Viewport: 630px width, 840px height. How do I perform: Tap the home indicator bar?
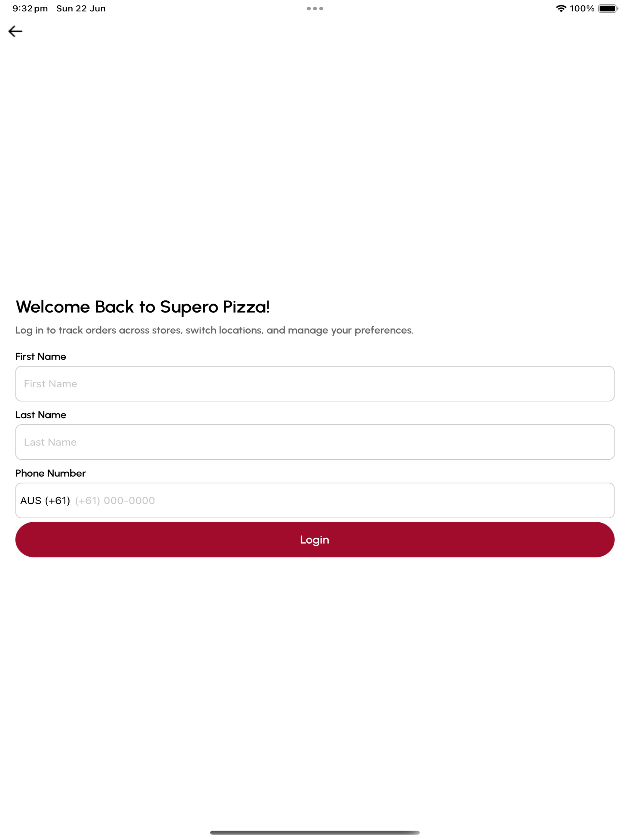[315, 832]
